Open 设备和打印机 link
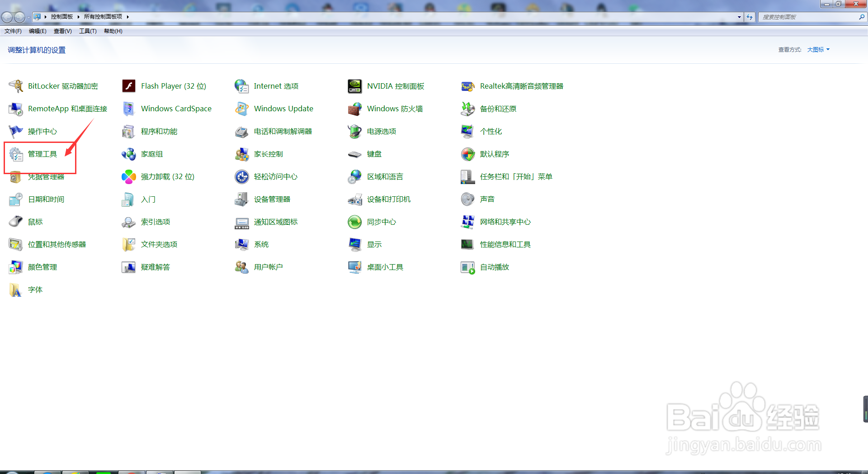 pos(389,199)
